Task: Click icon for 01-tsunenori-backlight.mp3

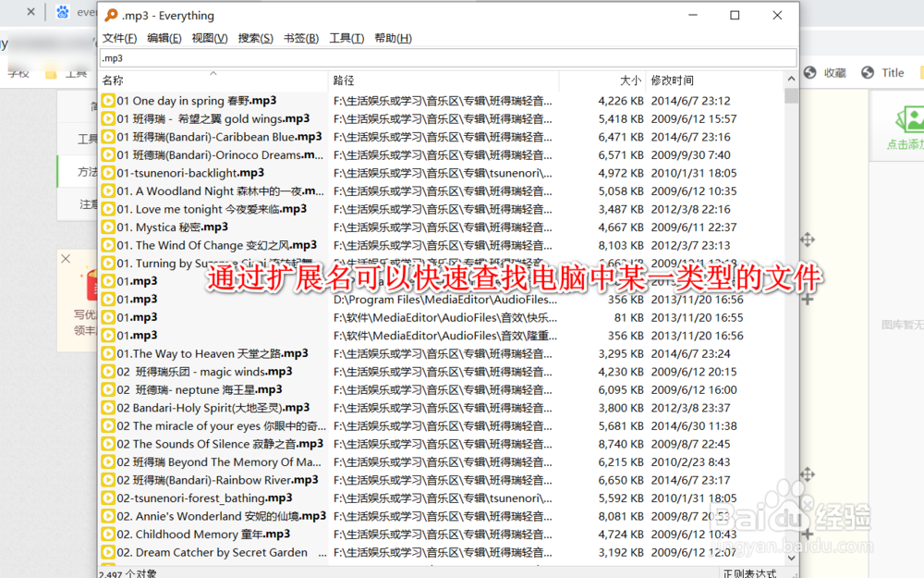Action: click(108, 173)
